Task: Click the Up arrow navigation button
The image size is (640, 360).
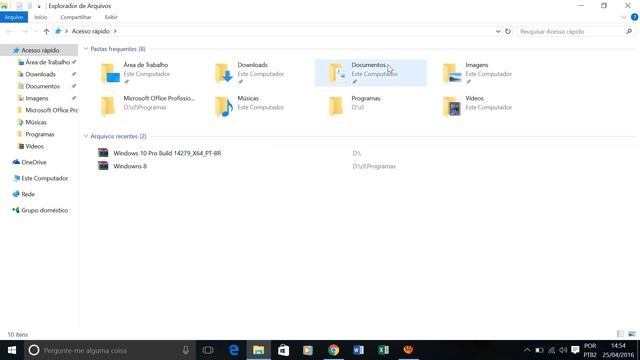Action: point(46,31)
